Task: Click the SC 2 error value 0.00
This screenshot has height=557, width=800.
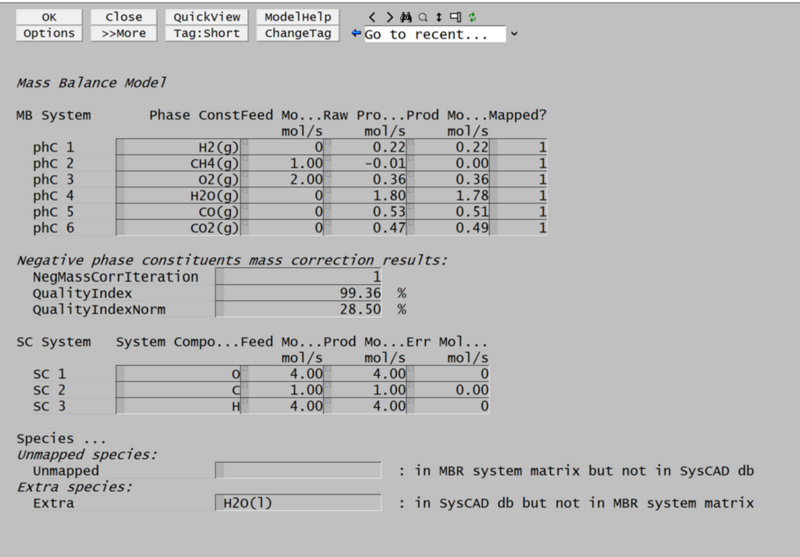Action: [449, 390]
